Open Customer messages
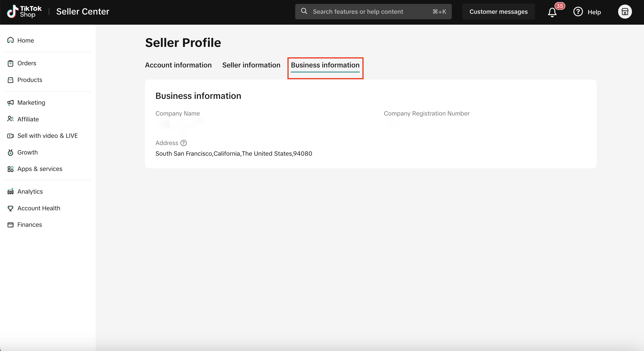The image size is (644, 351). point(498,12)
